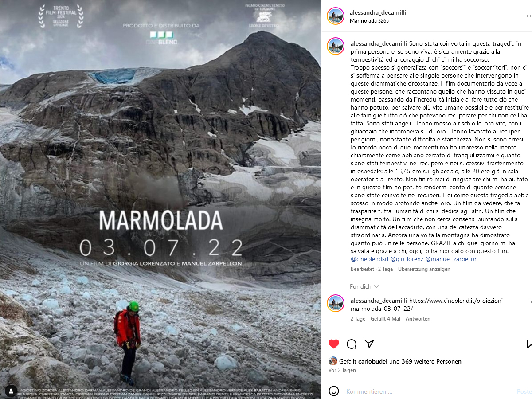Save the post with the bookmark icon

coord(529,344)
